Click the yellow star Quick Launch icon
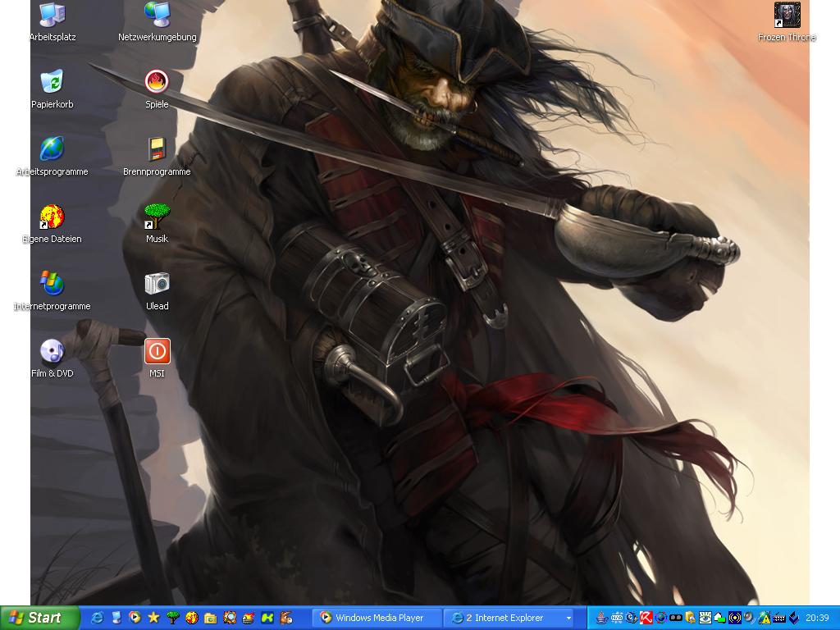Screen dimensions: 840x630 click(x=153, y=618)
